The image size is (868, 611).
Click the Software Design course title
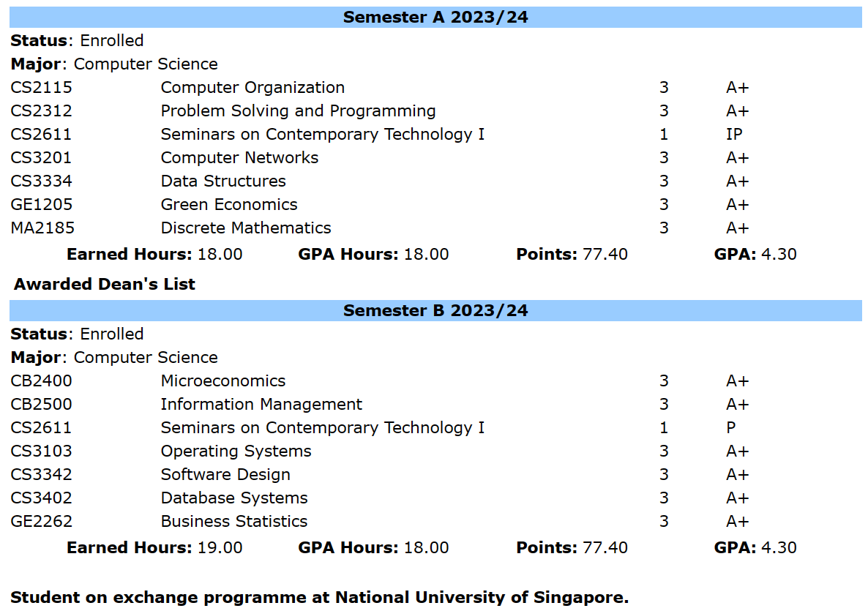pyautogui.click(x=225, y=475)
